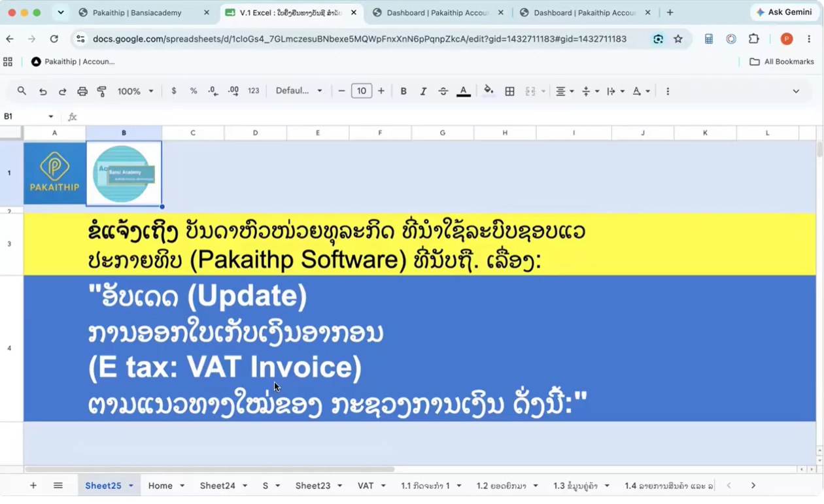Increase decimal places
Screen dimensions: 824x504
click(x=233, y=92)
